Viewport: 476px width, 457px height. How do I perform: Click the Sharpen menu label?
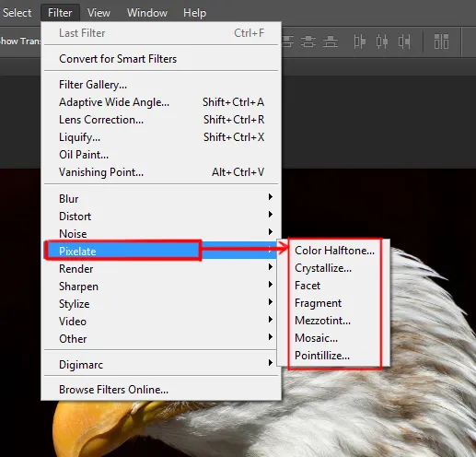point(78,287)
